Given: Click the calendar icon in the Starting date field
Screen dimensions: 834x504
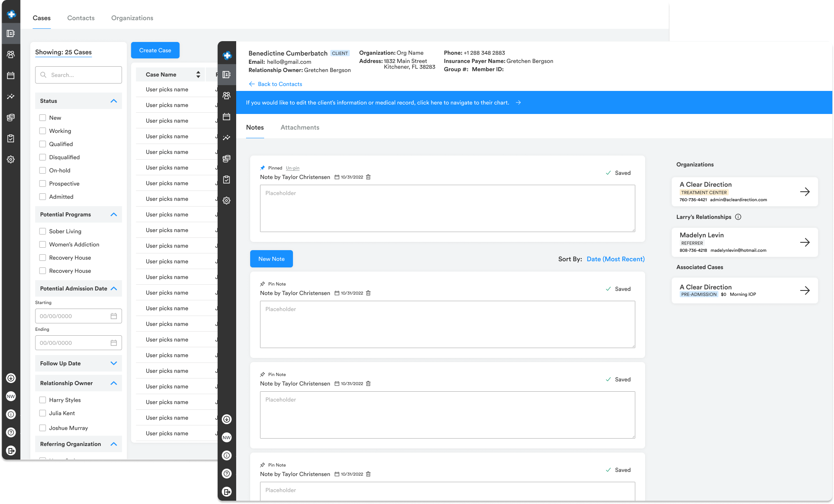Looking at the screenshot, I should tap(114, 316).
